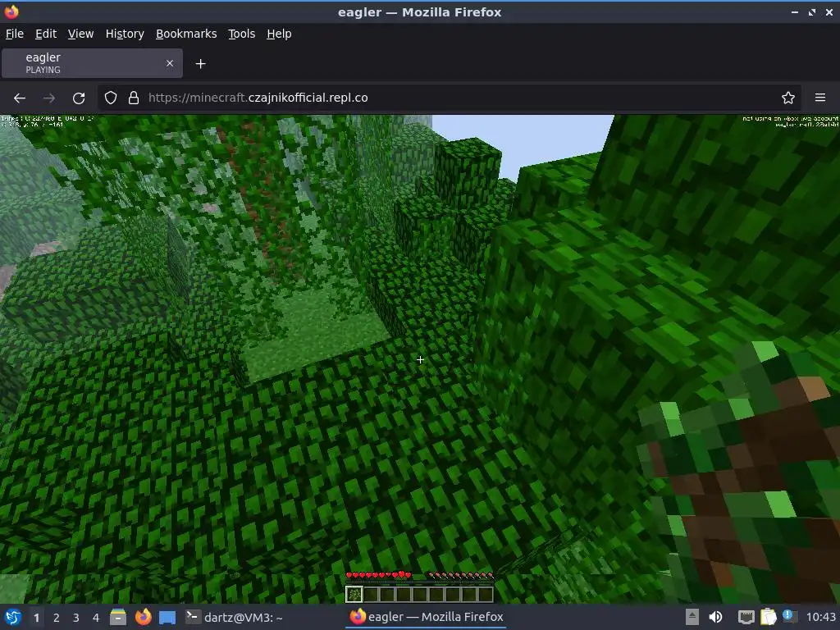Switch to workspace 4

tap(96, 618)
